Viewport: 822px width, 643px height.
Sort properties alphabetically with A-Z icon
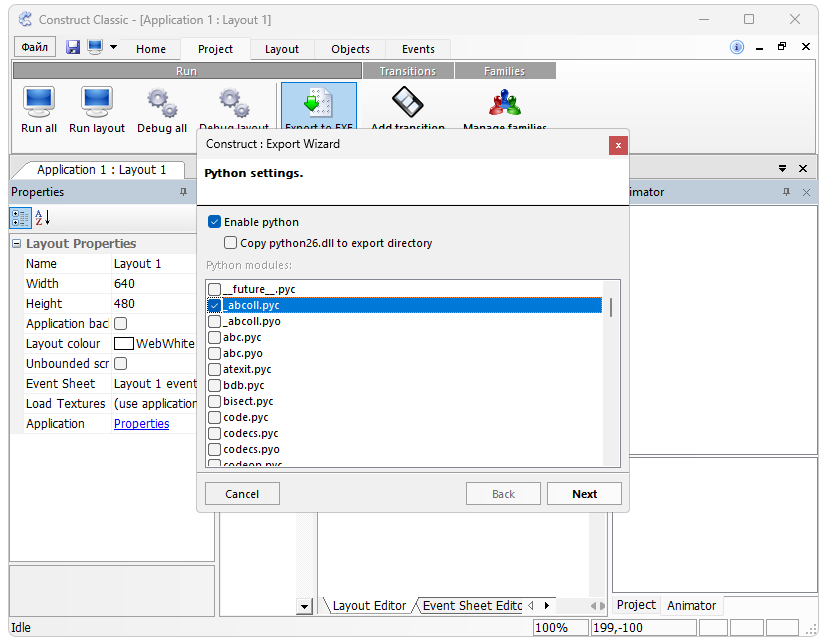tap(43, 218)
